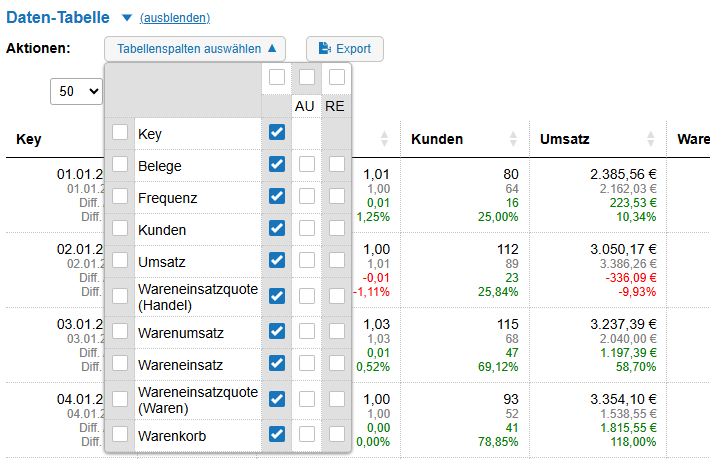Click the Export file icon
The width and height of the screenshot is (710, 460).
click(324, 48)
